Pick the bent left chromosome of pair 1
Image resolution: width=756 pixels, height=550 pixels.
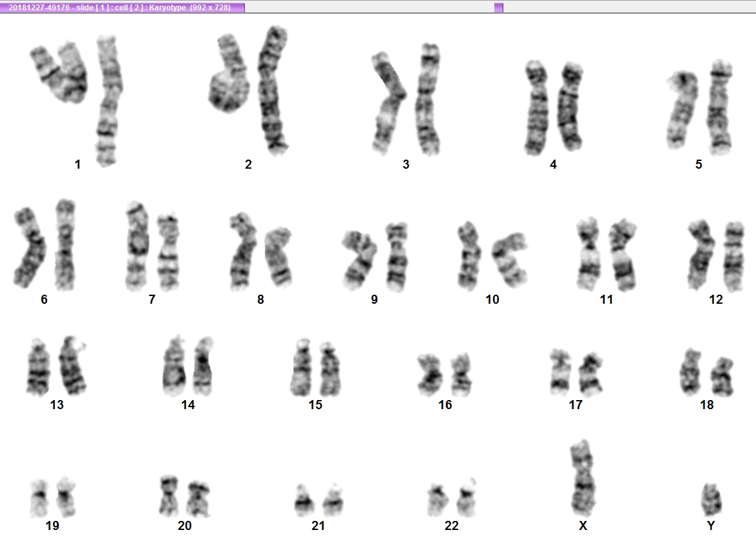59,72
